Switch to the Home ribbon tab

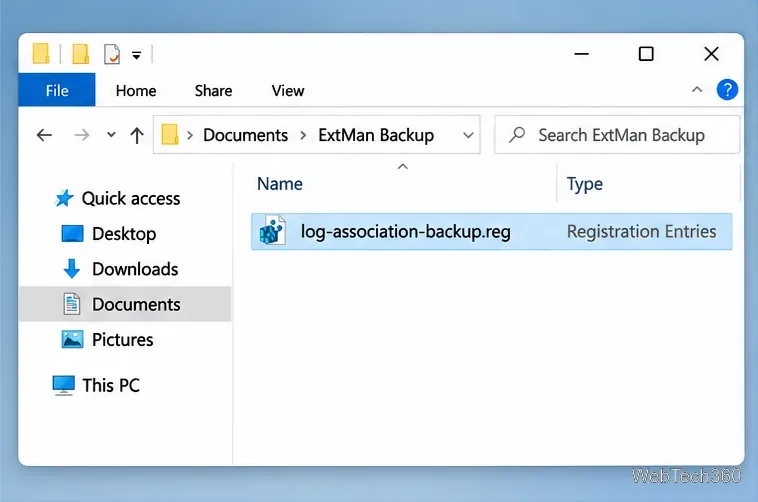pos(136,90)
